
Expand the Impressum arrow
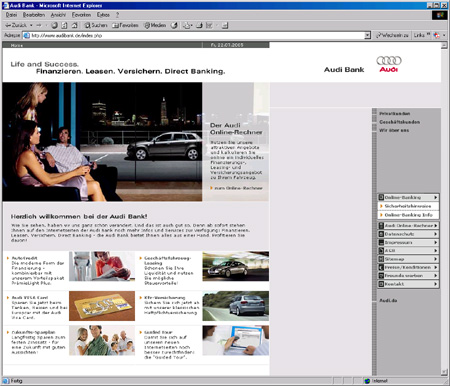435,242
